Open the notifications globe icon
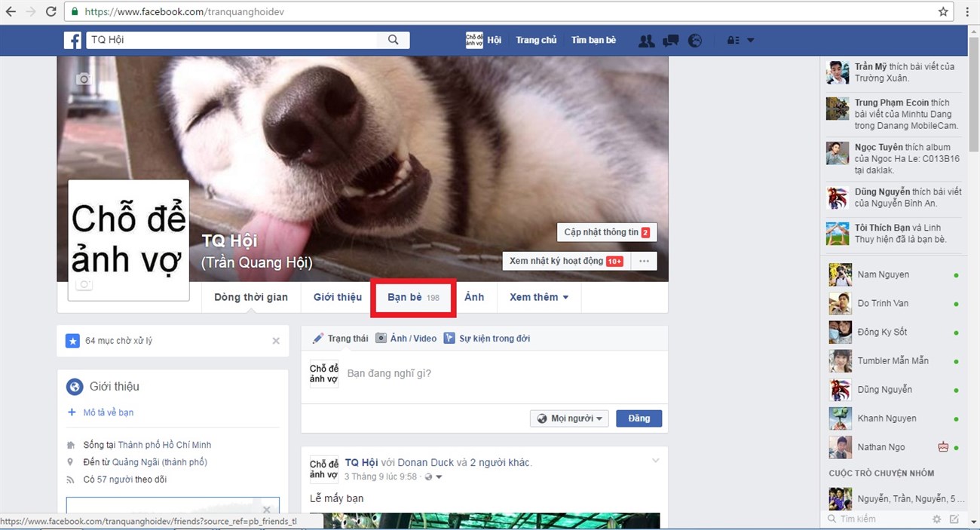Screen dimensions: 980x530 coord(695,41)
